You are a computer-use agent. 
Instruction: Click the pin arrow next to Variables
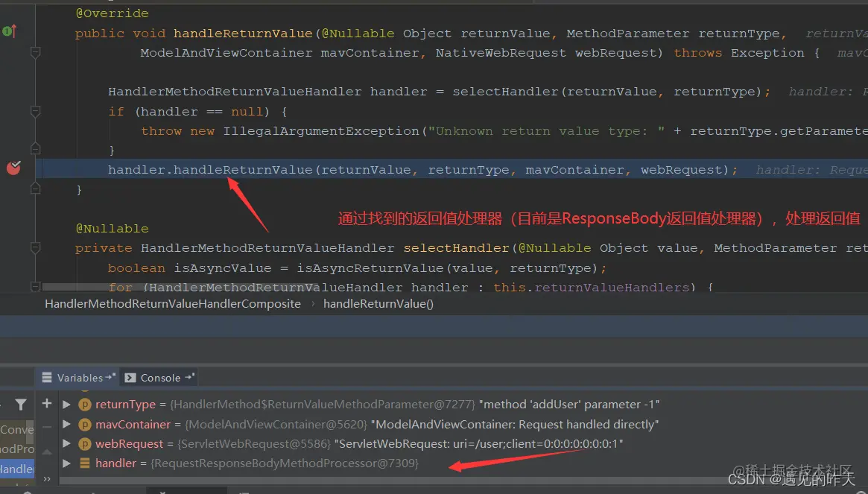pyautogui.click(x=110, y=376)
